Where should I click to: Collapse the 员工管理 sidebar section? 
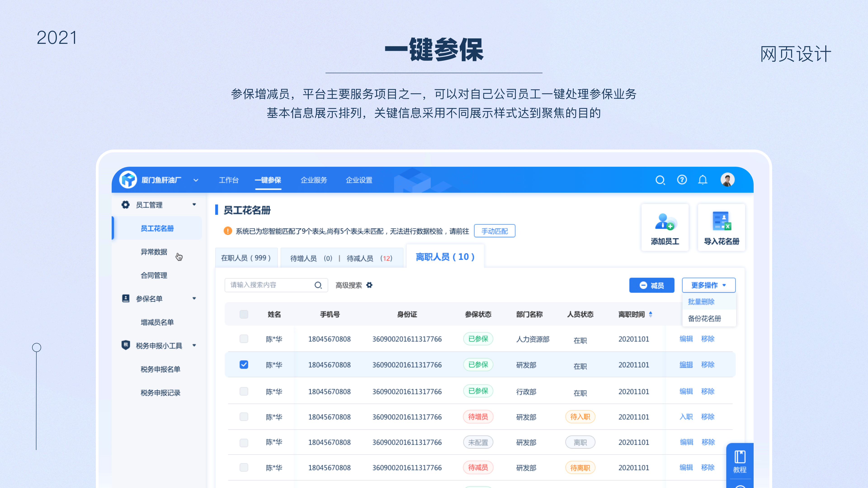click(194, 204)
